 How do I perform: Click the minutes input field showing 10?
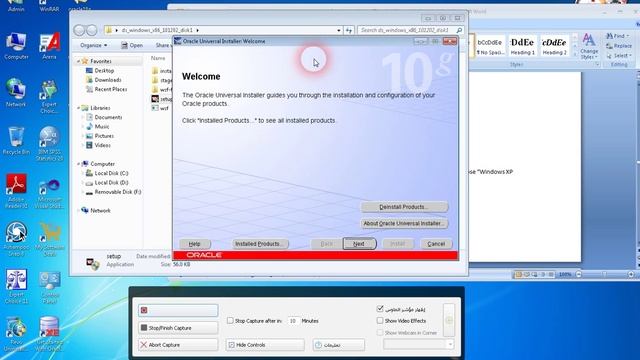tap(293, 321)
